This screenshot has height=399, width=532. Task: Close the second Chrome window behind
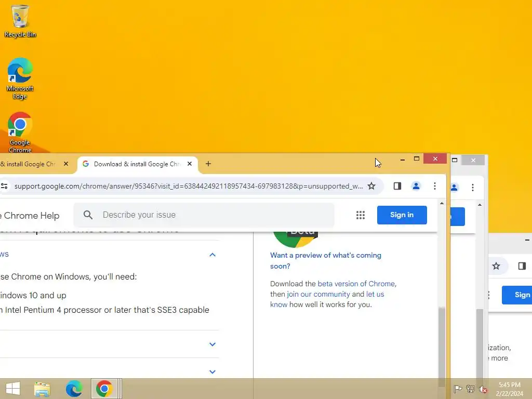pyautogui.click(x=473, y=160)
